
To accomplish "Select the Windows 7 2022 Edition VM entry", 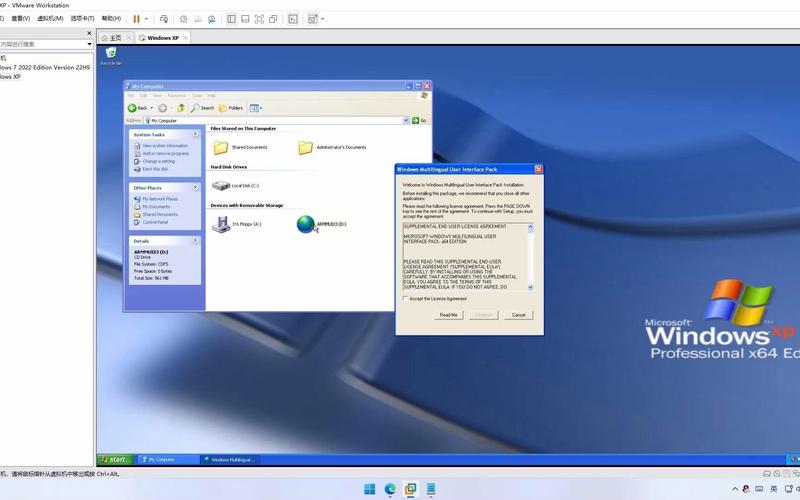I will pos(45,67).
